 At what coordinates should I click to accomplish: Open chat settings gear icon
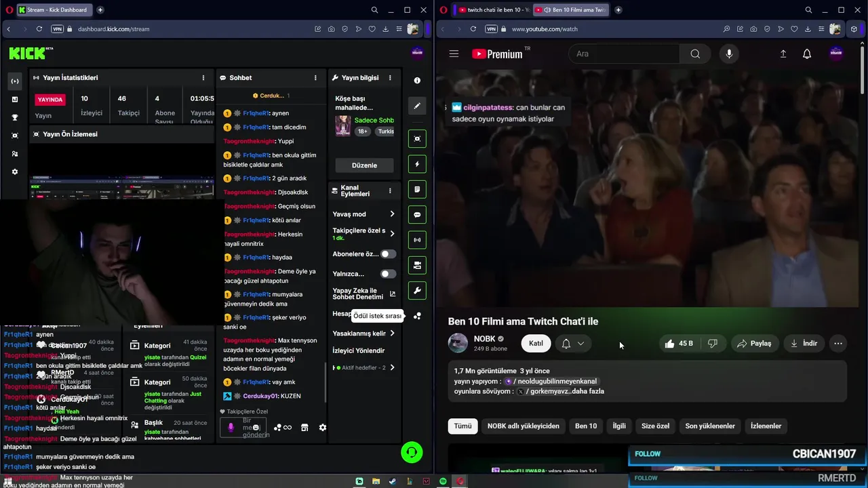click(x=323, y=428)
